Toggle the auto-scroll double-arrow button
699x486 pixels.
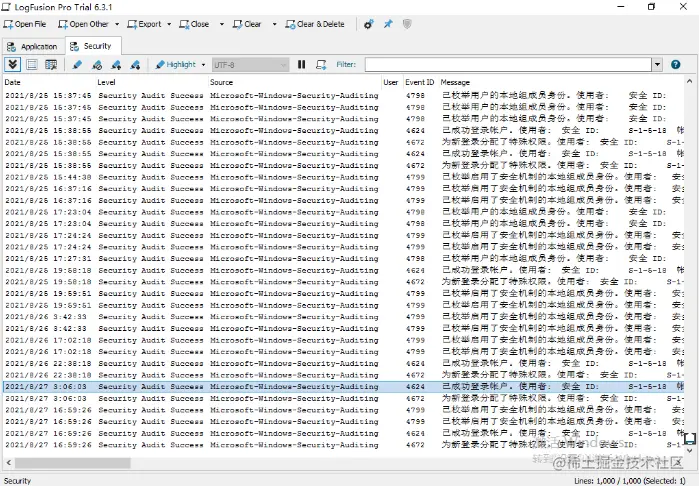click(x=12, y=64)
